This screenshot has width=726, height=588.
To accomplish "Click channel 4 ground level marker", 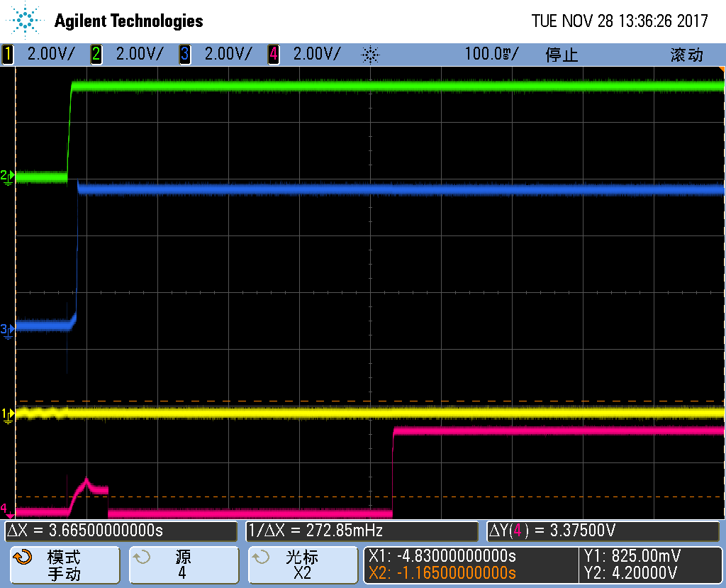I will (7, 510).
